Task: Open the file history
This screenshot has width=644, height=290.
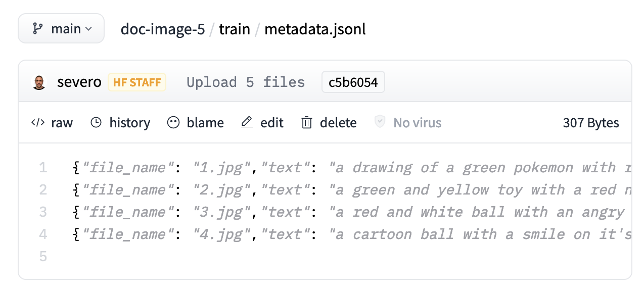Action: [x=129, y=123]
